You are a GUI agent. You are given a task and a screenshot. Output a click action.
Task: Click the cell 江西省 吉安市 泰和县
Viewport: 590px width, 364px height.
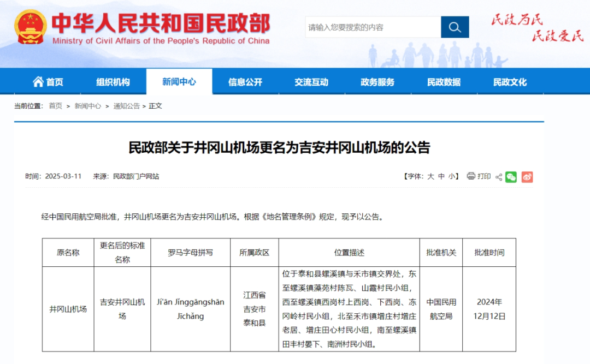pos(255,309)
